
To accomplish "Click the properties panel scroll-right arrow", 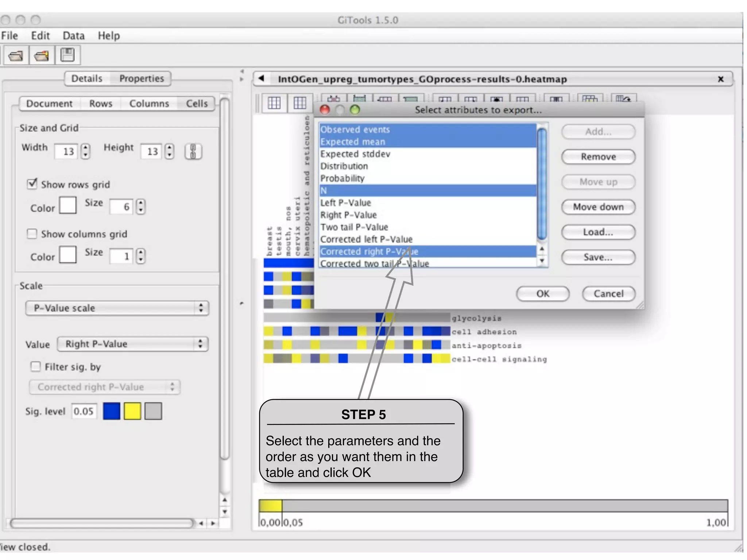I will (213, 523).
